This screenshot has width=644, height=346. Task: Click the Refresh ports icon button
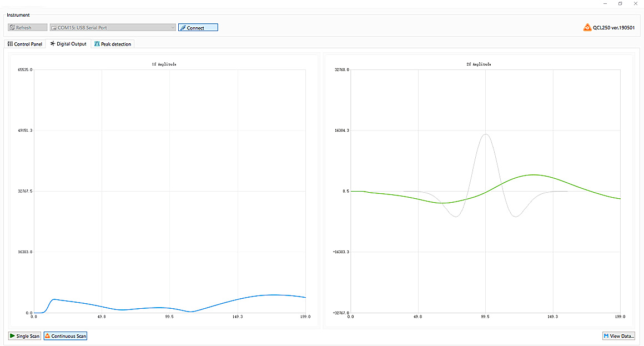[x=12, y=28]
